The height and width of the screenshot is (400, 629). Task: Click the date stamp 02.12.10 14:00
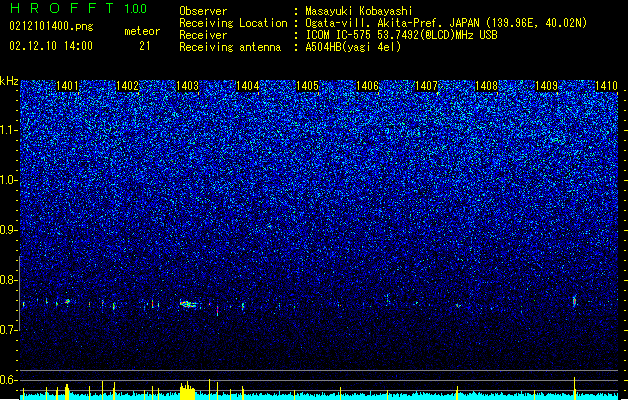(x=51, y=46)
